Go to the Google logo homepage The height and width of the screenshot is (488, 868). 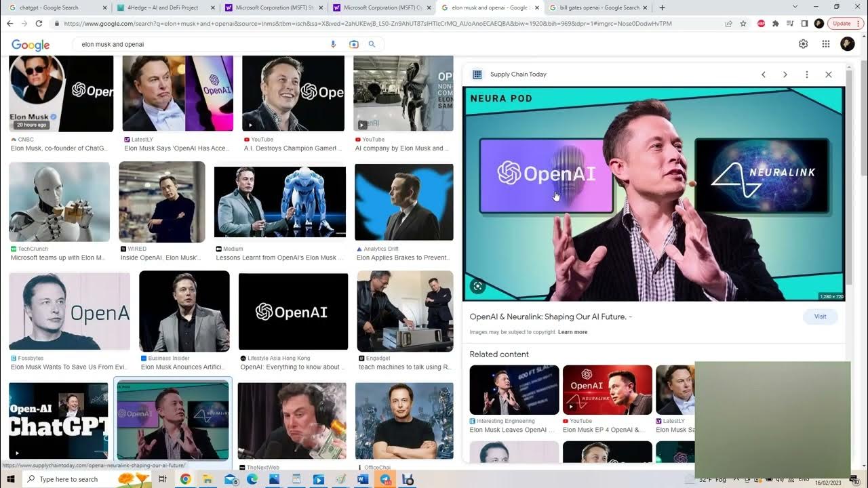click(31, 45)
